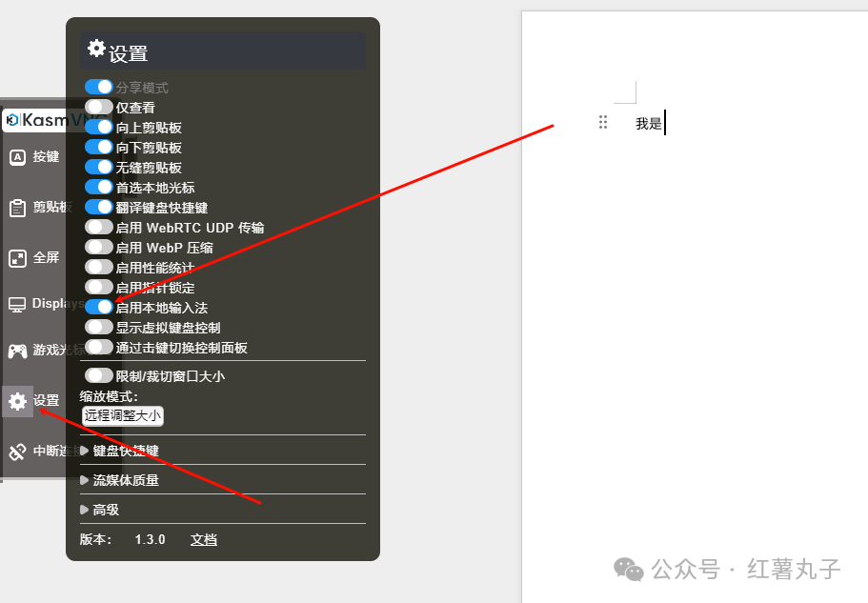This screenshot has height=603, width=868.
Task: Click the six-dot drag handle beside 我是
Action: click(603, 122)
